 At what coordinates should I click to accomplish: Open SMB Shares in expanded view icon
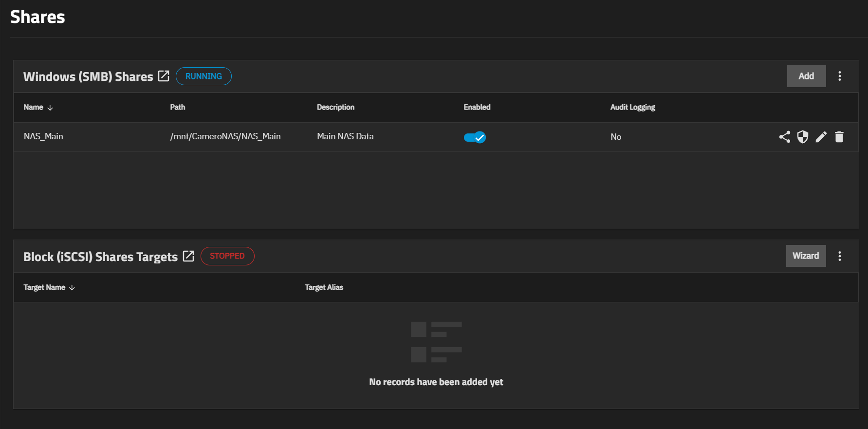pyautogui.click(x=164, y=76)
